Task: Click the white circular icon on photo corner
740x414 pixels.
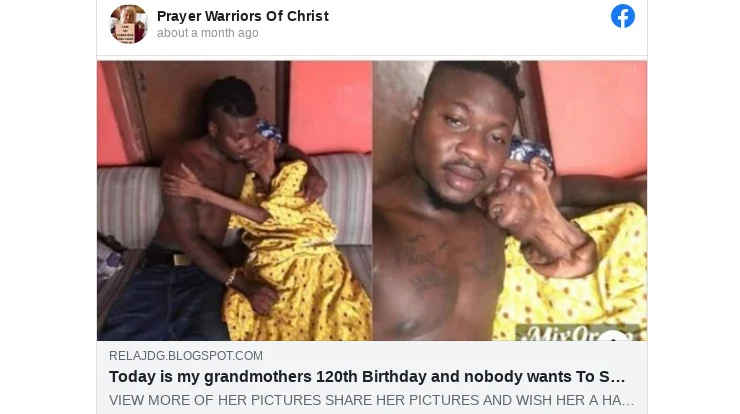Action: [x=614, y=336]
